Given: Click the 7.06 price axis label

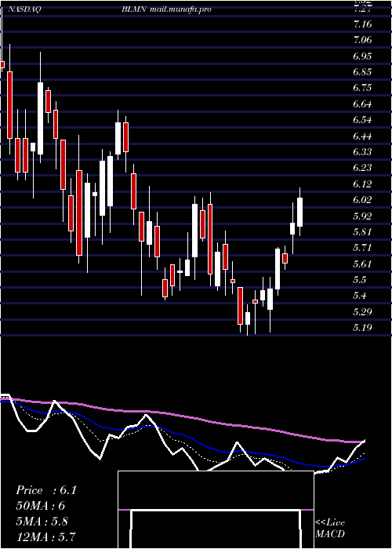Looking at the screenshot, I should (362, 40).
